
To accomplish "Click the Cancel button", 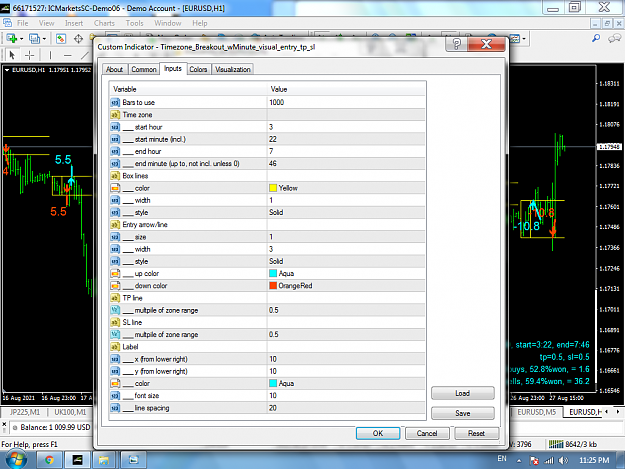I will click(427, 433).
